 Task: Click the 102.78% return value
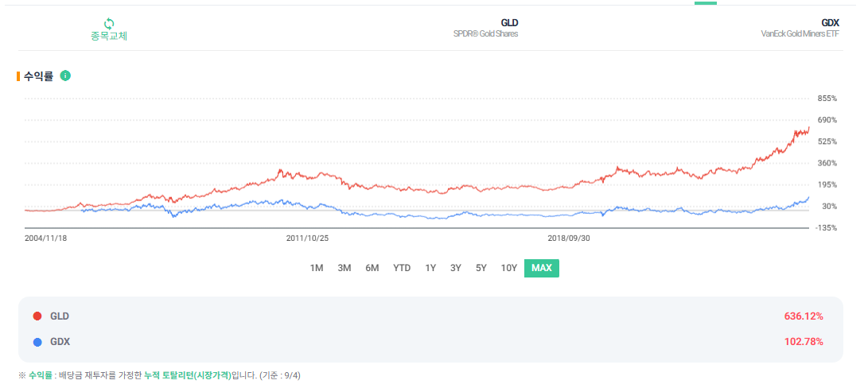tap(804, 342)
